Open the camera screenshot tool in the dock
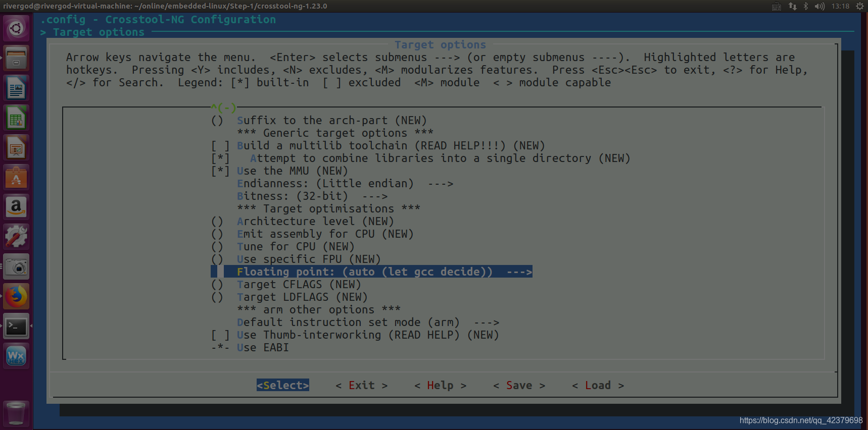868x430 pixels. coord(16,266)
